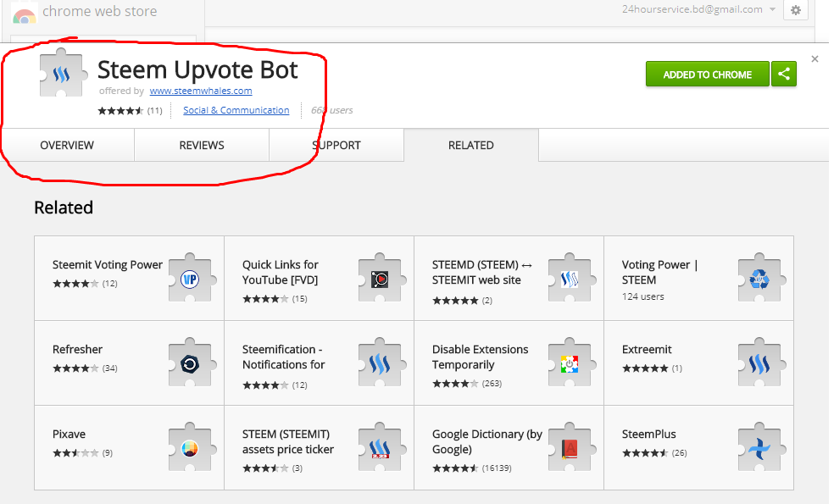Screen dimensions: 834x504
Task: Click the chrome web store header text
Action: pyautogui.click(x=99, y=11)
